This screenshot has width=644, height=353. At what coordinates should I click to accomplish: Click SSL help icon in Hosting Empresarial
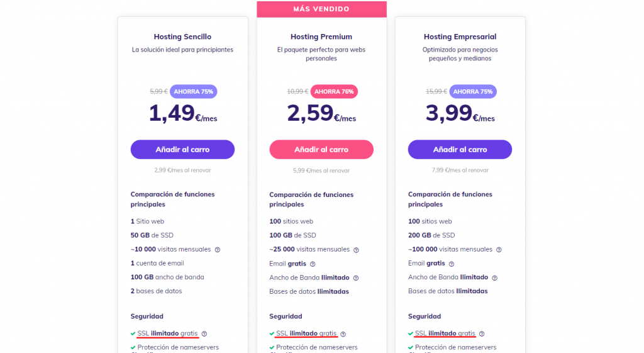coord(482,334)
